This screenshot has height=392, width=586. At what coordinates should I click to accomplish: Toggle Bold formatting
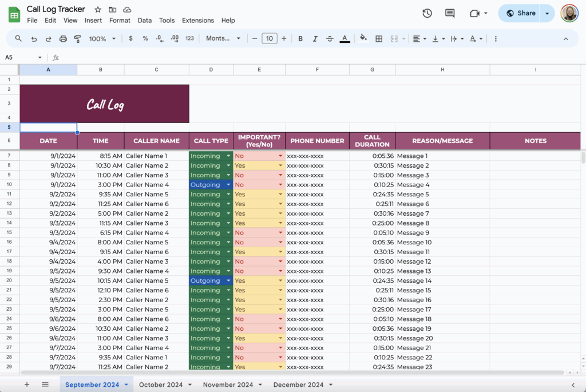coord(300,38)
